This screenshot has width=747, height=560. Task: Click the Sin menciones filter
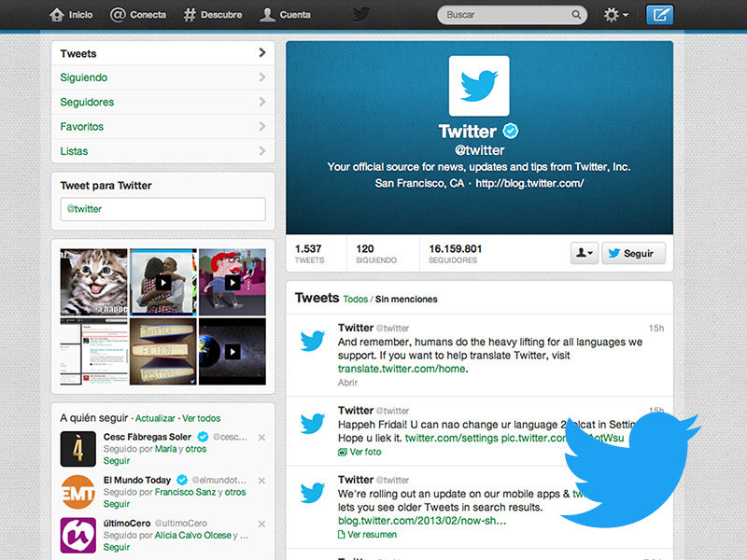point(406,300)
